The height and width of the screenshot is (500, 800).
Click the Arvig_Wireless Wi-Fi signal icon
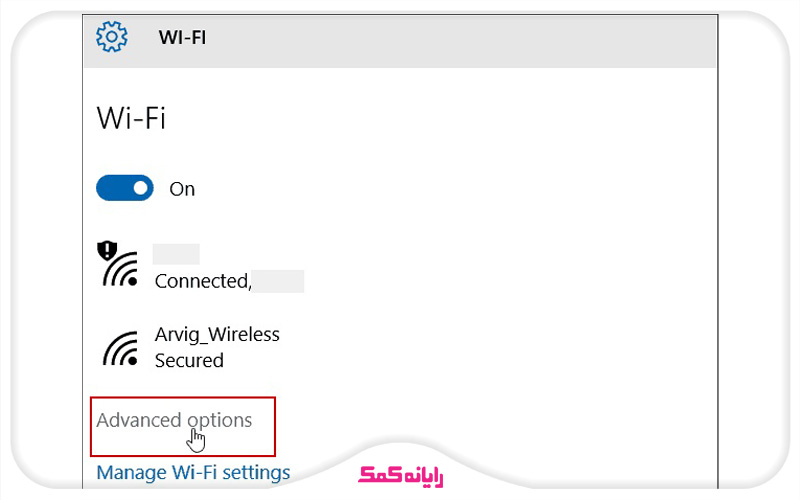coord(121,347)
